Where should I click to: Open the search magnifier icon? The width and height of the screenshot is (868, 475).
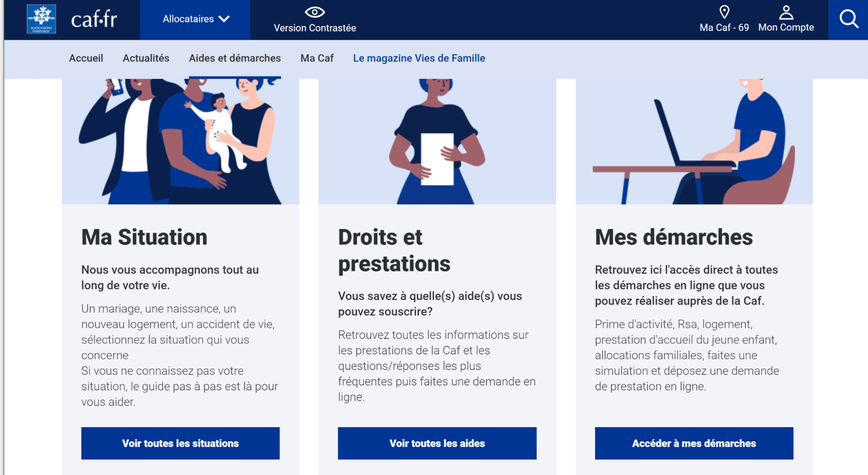pyautogui.click(x=849, y=19)
